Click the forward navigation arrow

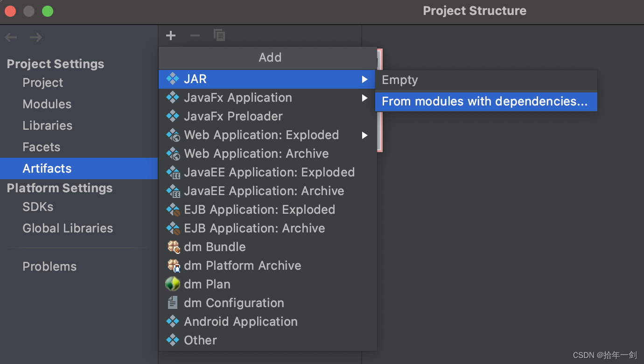click(35, 37)
